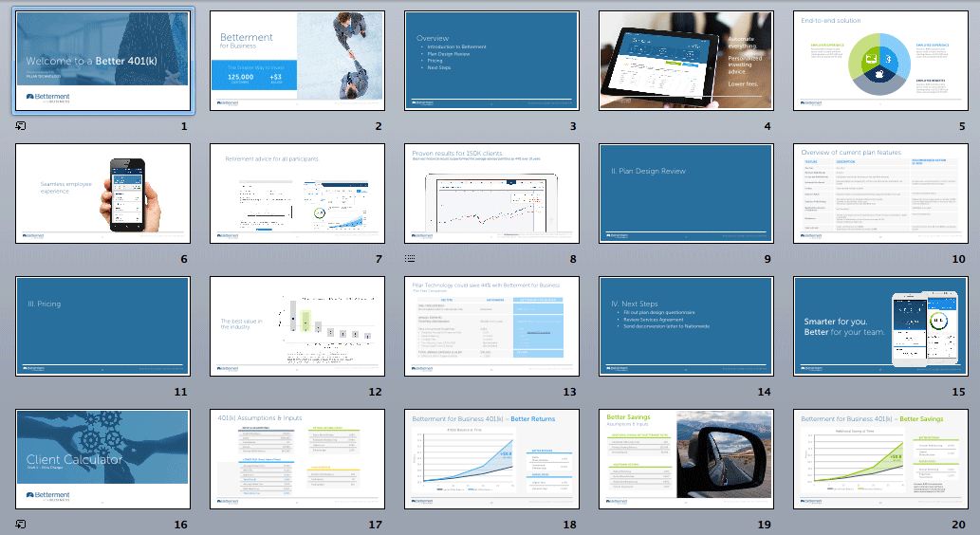Click the animation icon beneath slide 8
The image size is (980, 535).
[410, 258]
